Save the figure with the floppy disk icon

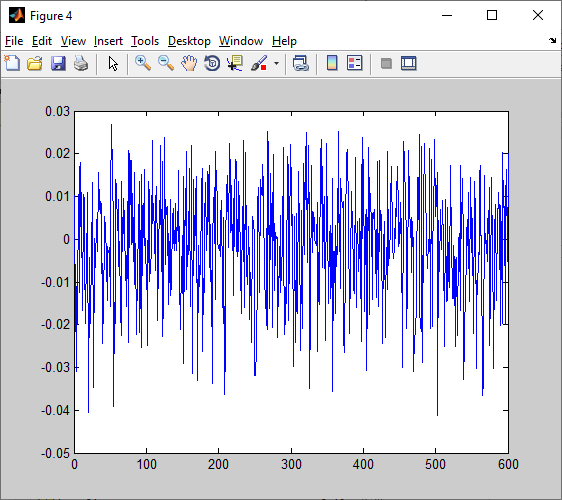tap(58, 63)
